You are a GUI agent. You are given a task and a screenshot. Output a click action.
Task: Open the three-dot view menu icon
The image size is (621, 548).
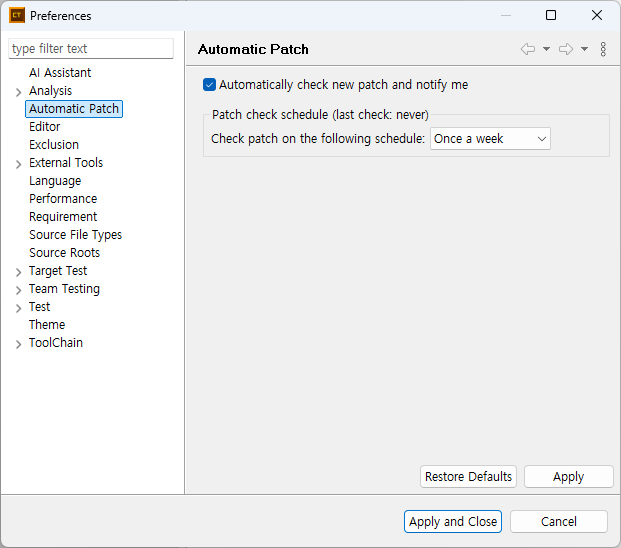(x=603, y=49)
